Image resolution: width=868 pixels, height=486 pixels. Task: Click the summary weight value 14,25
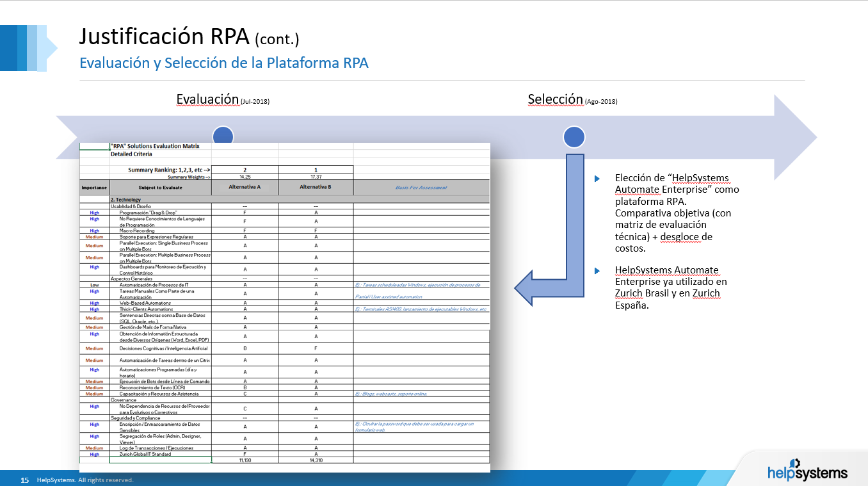click(245, 177)
